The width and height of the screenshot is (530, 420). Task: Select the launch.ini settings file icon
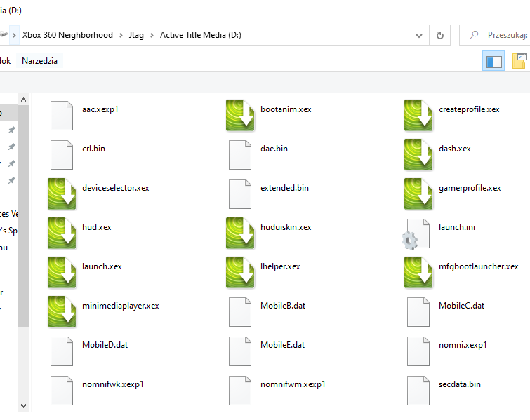pyautogui.click(x=416, y=234)
